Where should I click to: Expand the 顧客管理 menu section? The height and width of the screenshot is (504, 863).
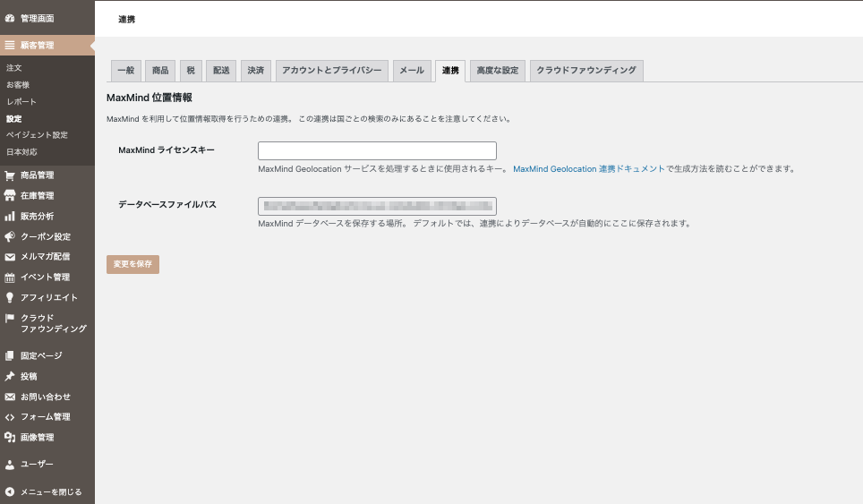(x=37, y=45)
